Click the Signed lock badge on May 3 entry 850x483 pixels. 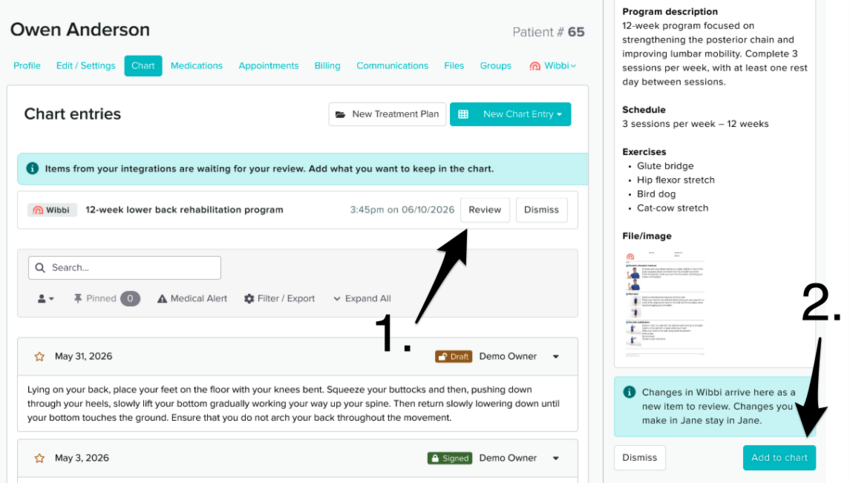point(449,459)
